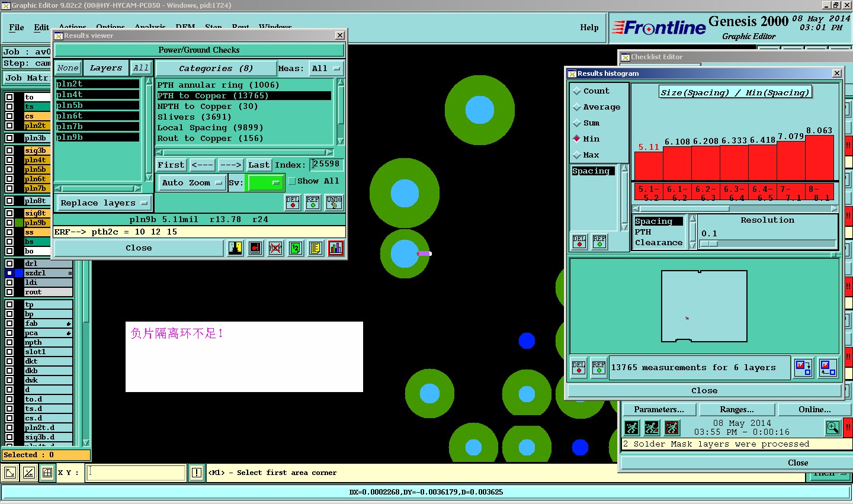Select the Min radio button
The width and height of the screenshot is (853, 504).
point(577,139)
